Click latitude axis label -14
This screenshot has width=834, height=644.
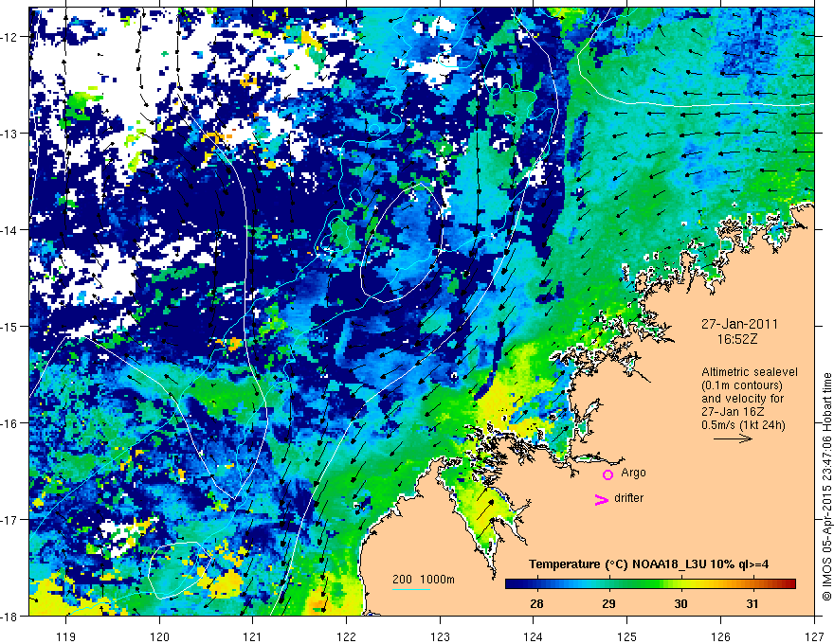(10, 230)
